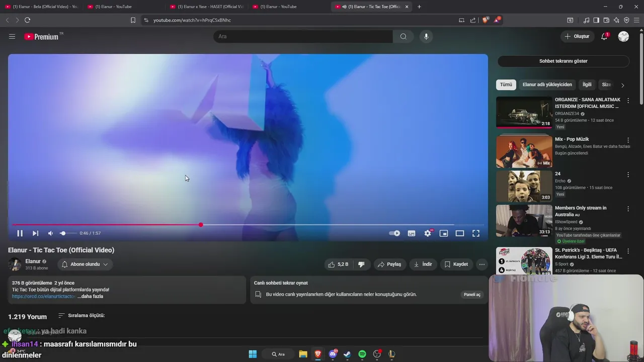Open the YouTube hamburger guide menu
The height and width of the screenshot is (362, 644).
12,36
